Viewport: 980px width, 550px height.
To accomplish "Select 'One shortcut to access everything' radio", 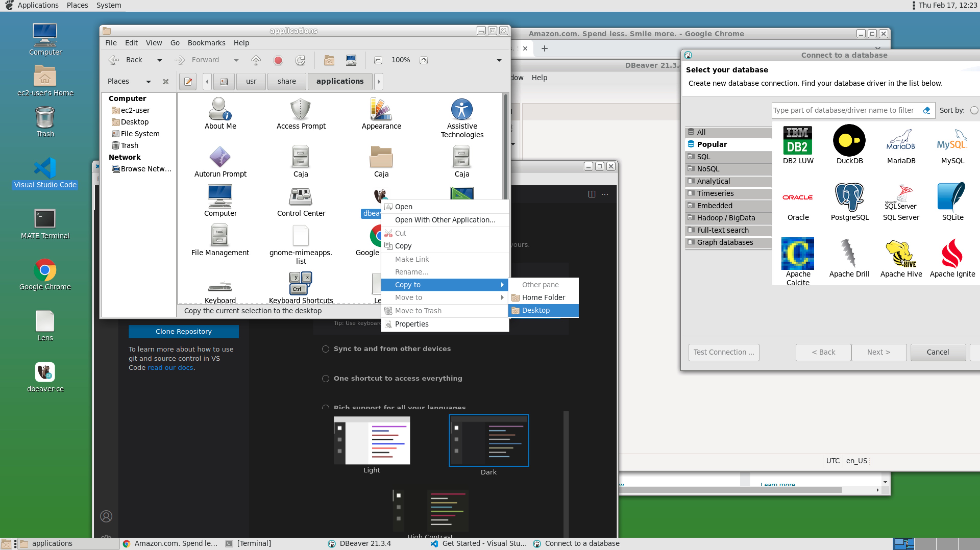I will [325, 379].
